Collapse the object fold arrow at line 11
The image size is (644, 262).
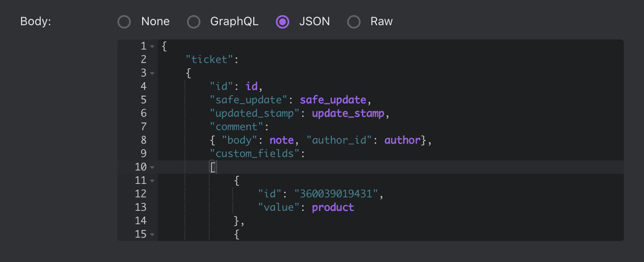pos(152,181)
